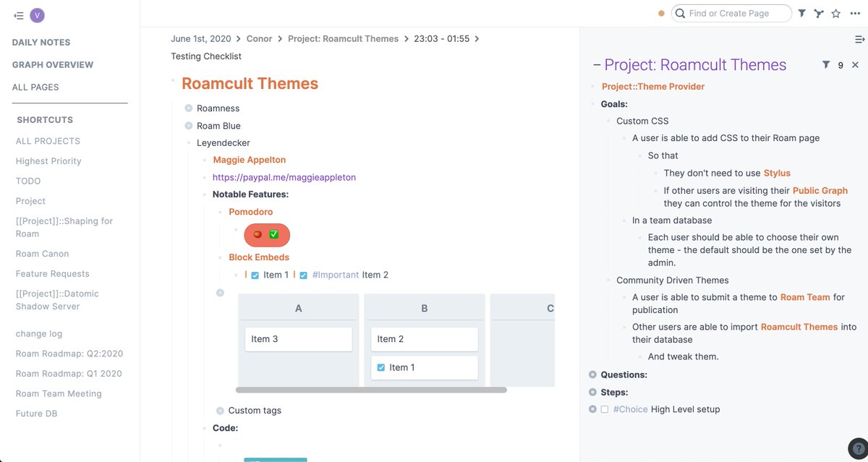The height and width of the screenshot is (462, 868).
Task: Collapse the left sidebar menu icon
Action: 19,16
